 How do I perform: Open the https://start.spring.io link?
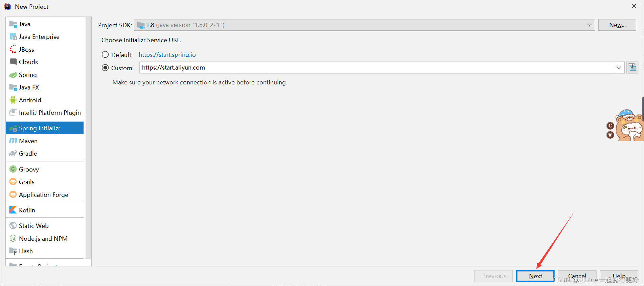(x=167, y=55)
